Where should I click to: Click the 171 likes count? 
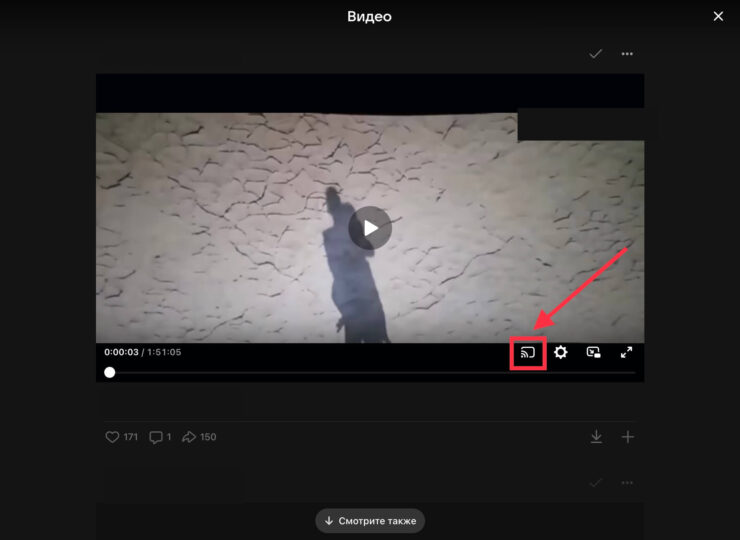131,437
